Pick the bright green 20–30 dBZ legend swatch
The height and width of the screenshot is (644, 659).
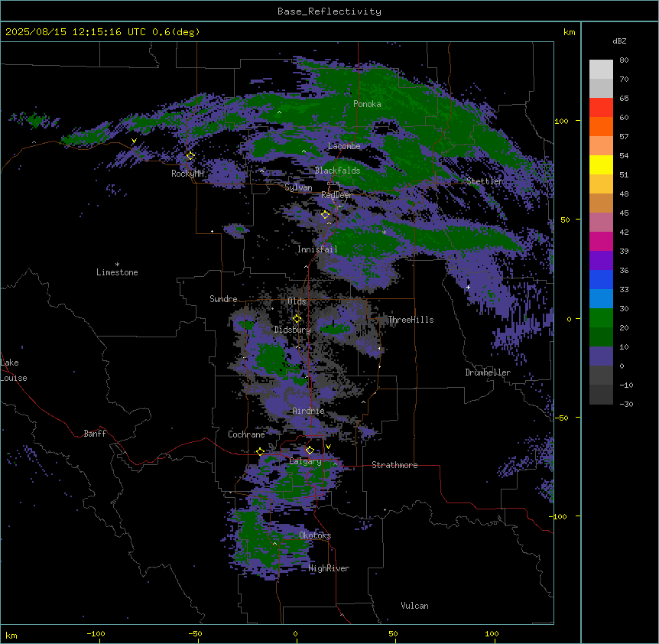click(601, 318)
